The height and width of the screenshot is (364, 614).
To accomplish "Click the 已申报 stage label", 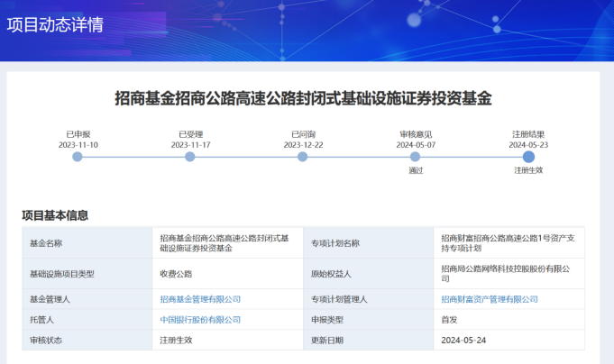I will click(x=78, y=134).
